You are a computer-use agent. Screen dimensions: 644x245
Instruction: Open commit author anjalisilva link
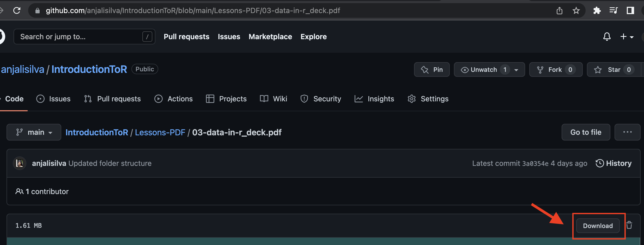[49, 163]
